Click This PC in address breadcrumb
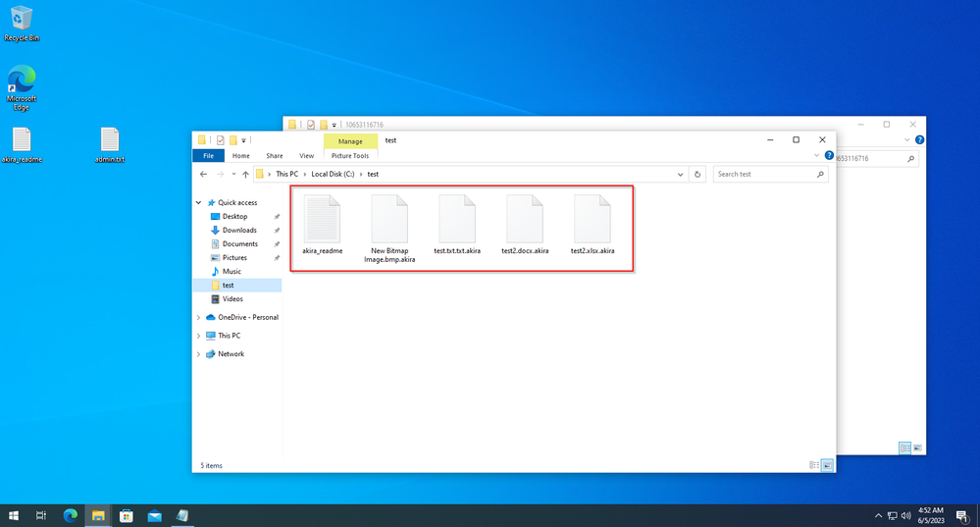 tap(286, 175)
